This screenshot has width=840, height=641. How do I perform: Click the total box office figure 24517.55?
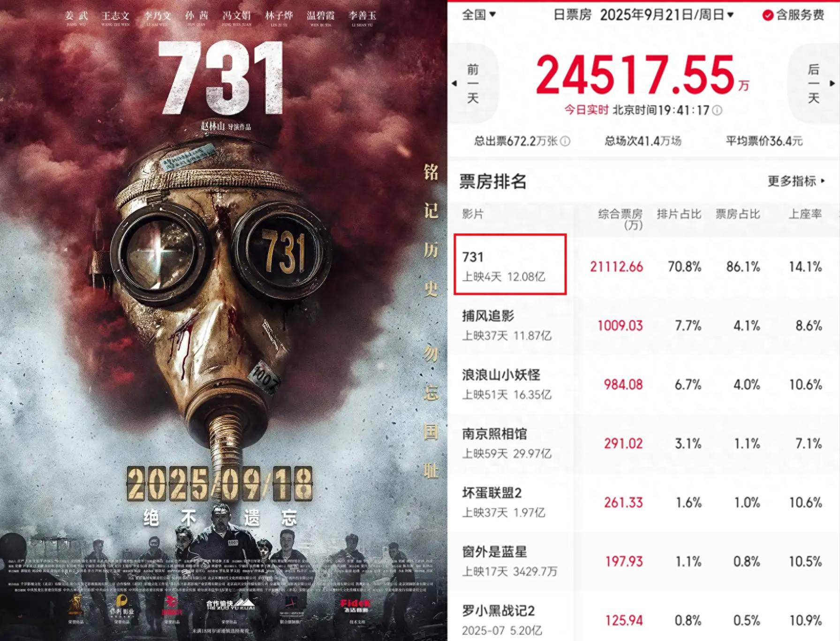coord(636,75)
